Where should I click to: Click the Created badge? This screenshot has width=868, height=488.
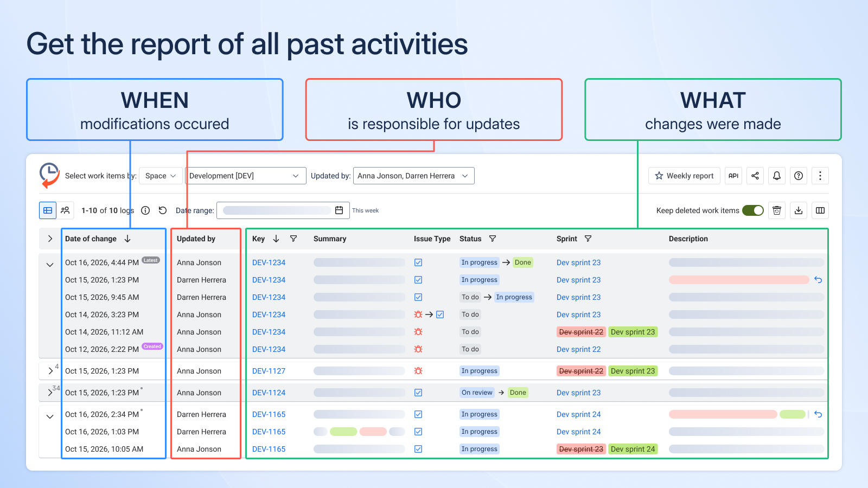click(152, 346)
